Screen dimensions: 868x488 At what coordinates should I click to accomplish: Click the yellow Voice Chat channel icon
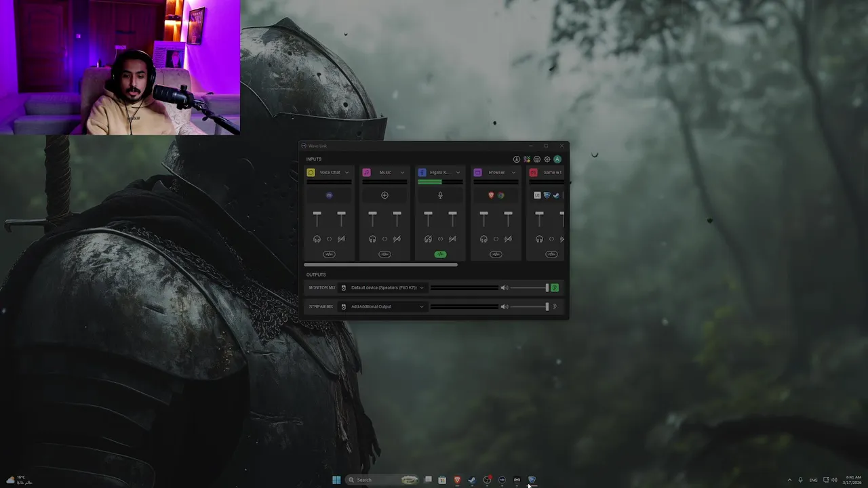click(x=311, y=172)
